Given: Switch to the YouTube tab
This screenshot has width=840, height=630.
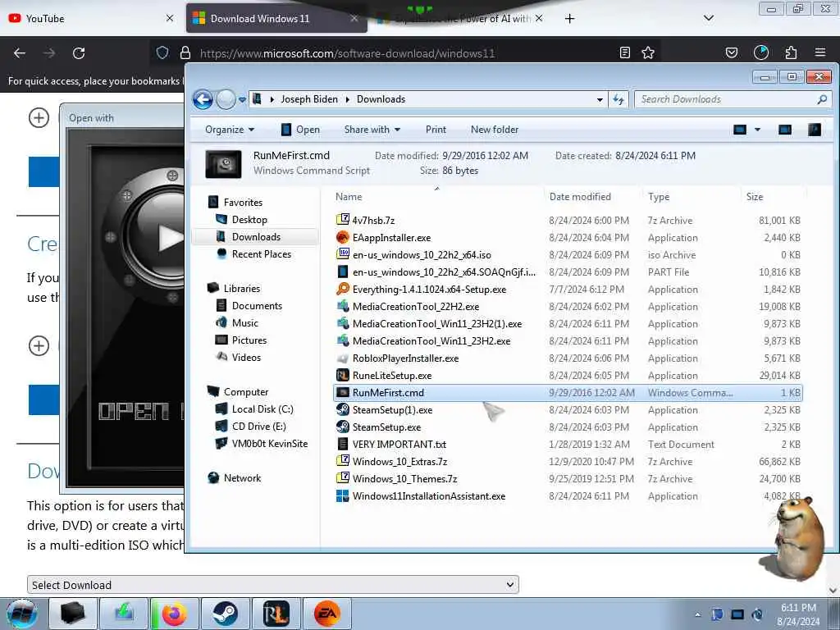Looking at the screenshot, I should (x=89, y=18).
